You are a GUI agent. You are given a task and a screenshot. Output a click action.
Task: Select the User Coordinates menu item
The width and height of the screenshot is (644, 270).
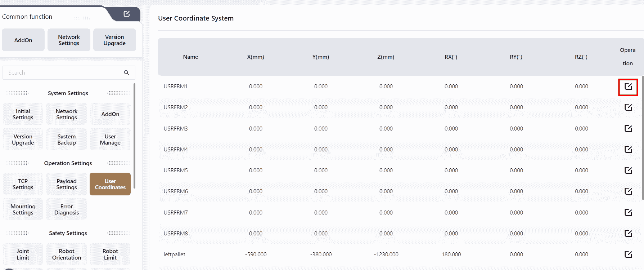110,184
